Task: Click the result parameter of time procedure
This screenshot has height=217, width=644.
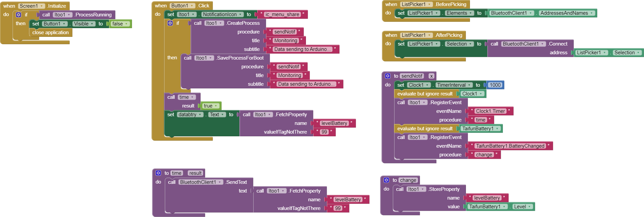Action: (x=195, y=173)
